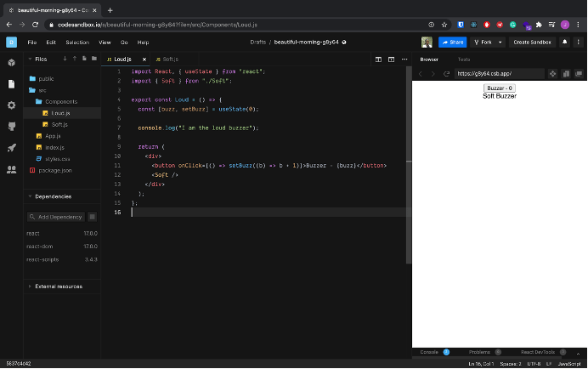Click the upload files arrow icon
This screenshot has width=588, height=369.
point(74,59)
